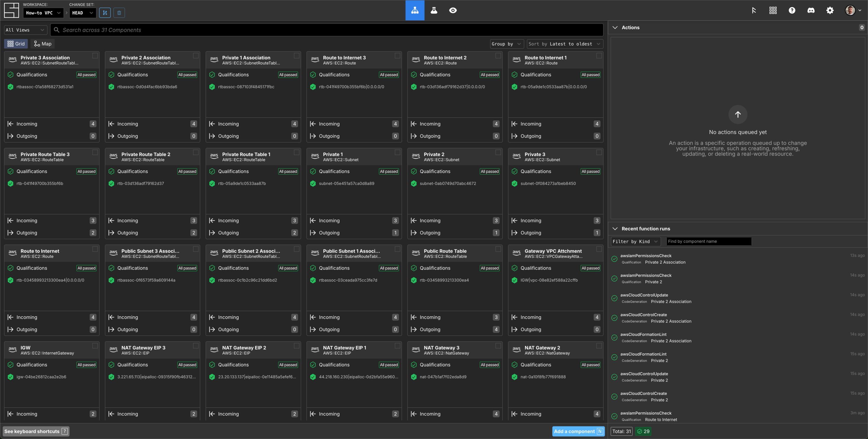The width and height of the screenshot is (868, 439).
Task: Select the IGW checkbox
Action: pyautogui.click(x=95, y=346)
